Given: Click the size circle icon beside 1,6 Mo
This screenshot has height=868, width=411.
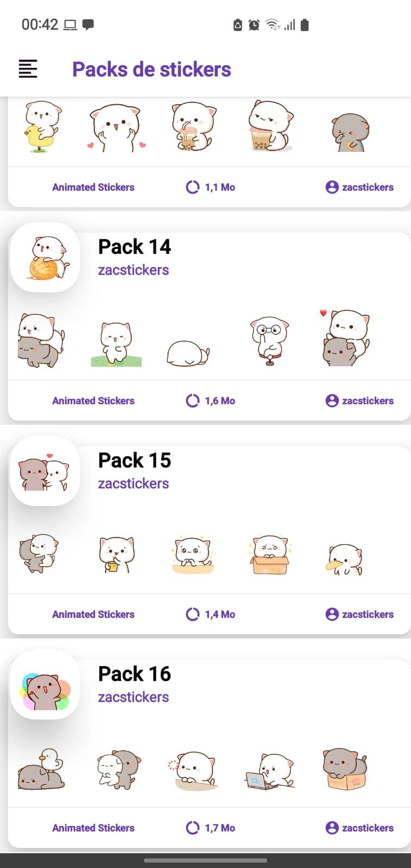Looking at the screenshot, I should point(193,401).
